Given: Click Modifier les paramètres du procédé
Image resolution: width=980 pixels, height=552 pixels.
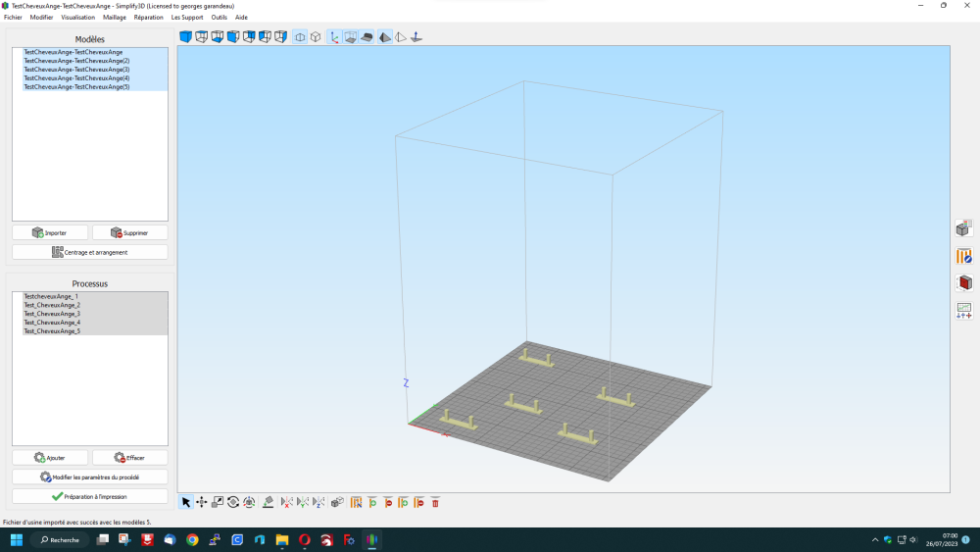Looking at the screenshot, I should point(90,477).
